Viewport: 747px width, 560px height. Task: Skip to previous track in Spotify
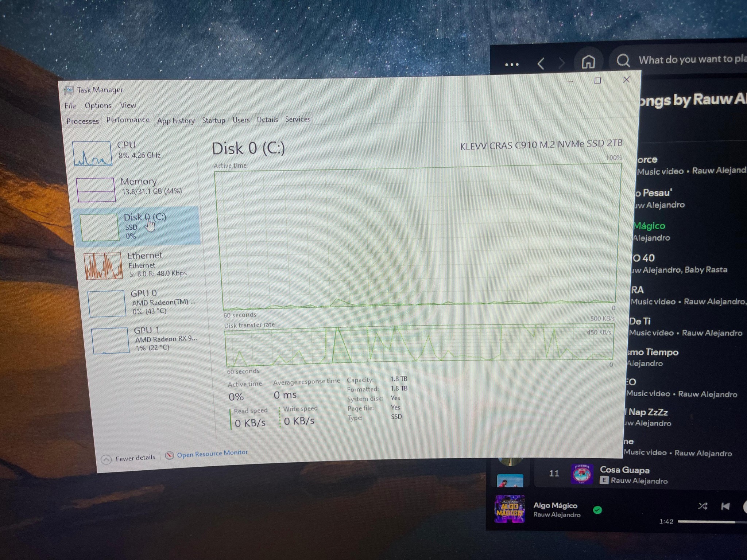(x=725, y=506)
